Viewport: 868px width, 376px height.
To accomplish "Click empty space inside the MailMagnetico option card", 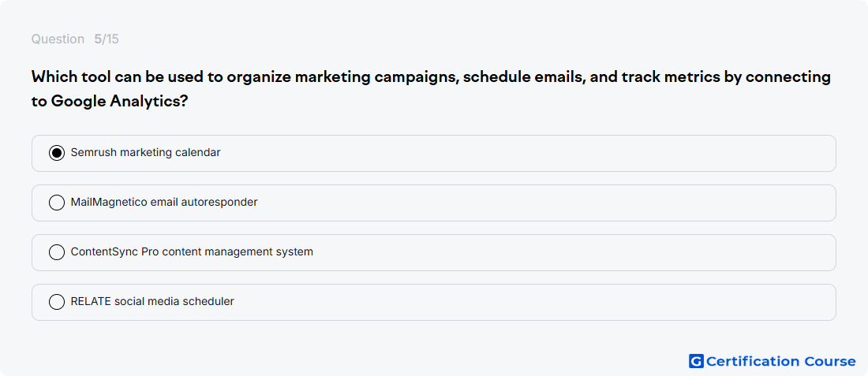I will tap(526, 203).
